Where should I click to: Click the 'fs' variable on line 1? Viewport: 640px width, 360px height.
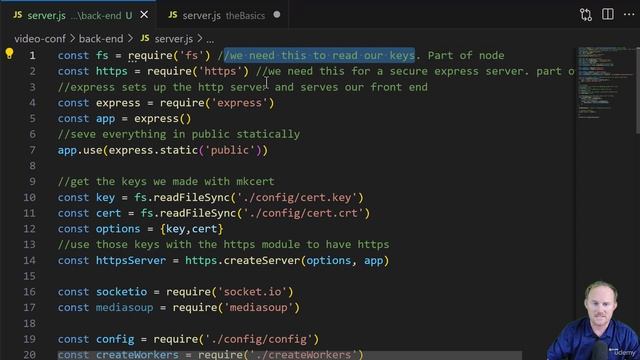click(102, 56)
